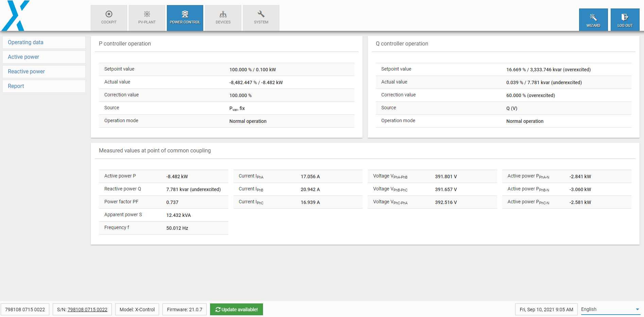Open the Devices network icon

tap(223, 14)
